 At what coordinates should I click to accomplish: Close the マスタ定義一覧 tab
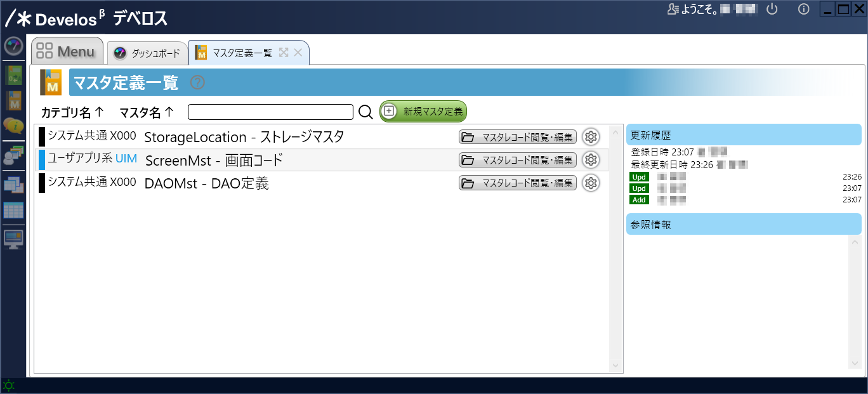tap(298, 53)
